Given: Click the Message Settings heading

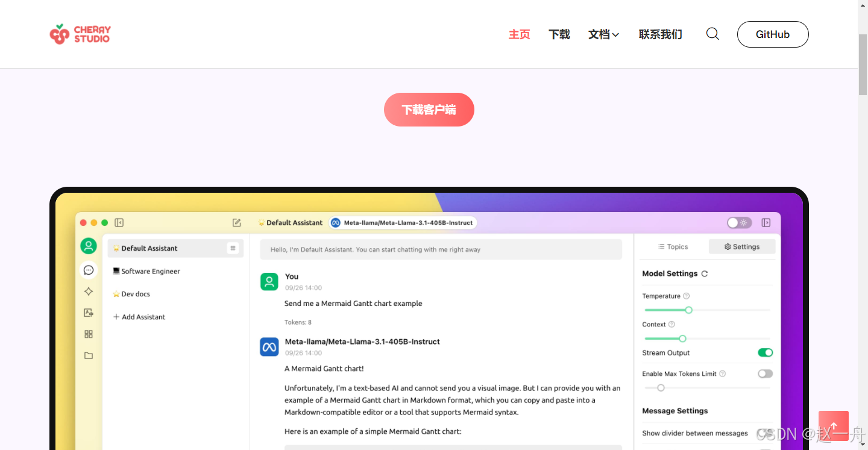Looking at the screenshot, I should tap(675, 411).
